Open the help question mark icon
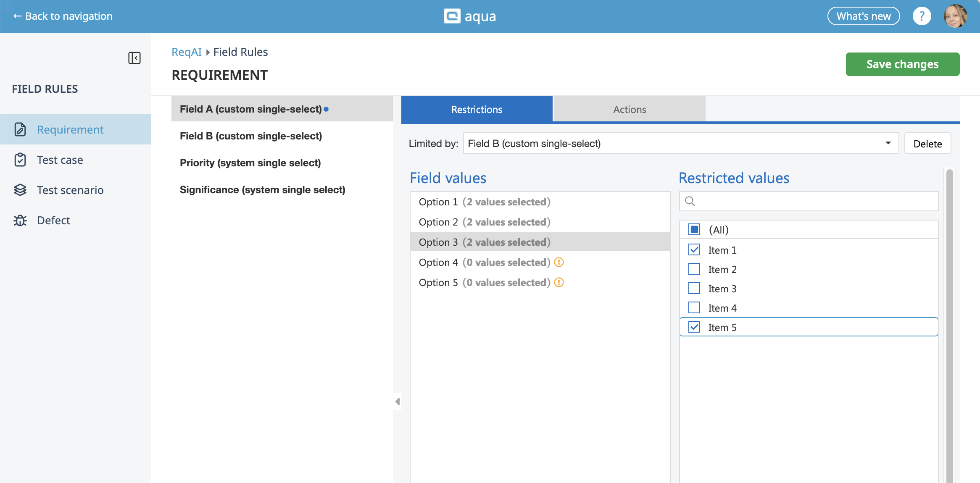 pos(922,16)
